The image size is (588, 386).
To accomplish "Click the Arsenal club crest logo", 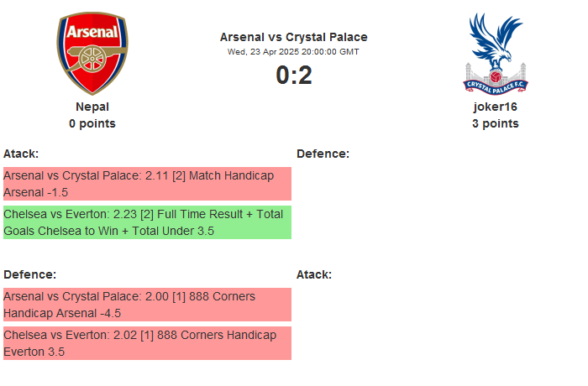I will click(92, 54).
